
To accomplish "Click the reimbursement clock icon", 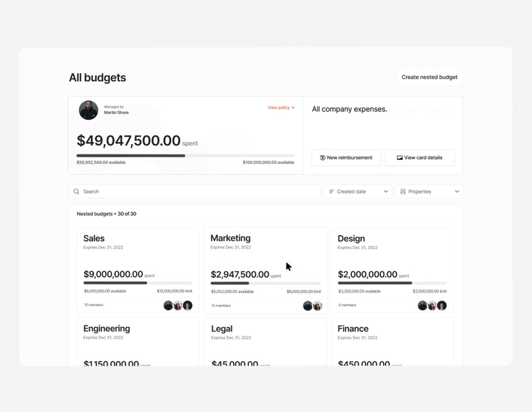I will coord(323,157).
